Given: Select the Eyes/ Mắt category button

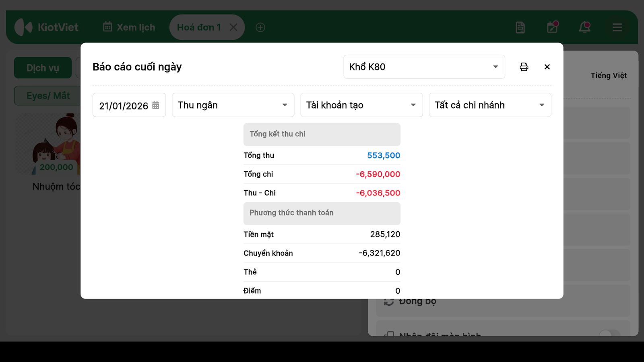Looking at the screenshot, I should point(47,96).
